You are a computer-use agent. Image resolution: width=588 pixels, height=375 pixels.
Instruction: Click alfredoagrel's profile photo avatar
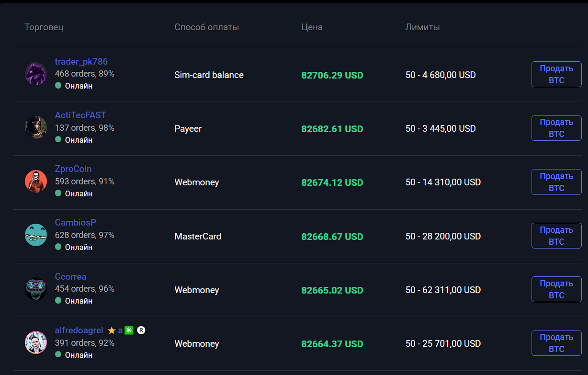coord(36,343)
